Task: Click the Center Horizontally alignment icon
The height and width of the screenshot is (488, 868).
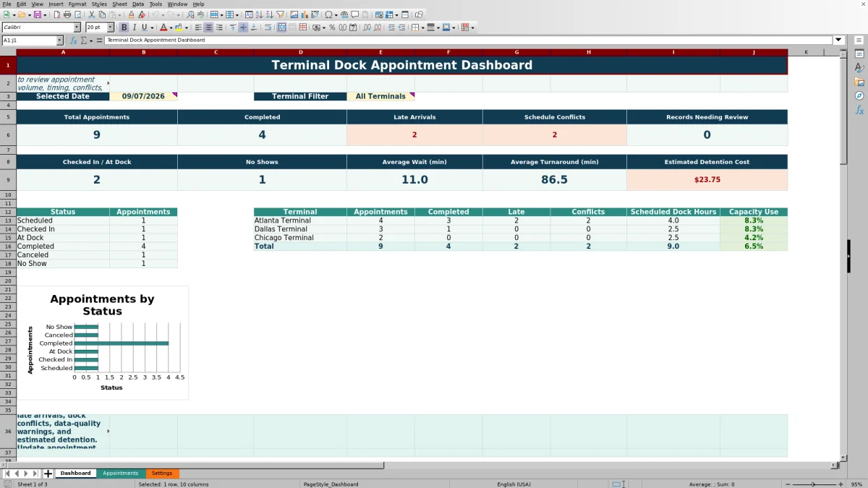Action: pos(208,27)
